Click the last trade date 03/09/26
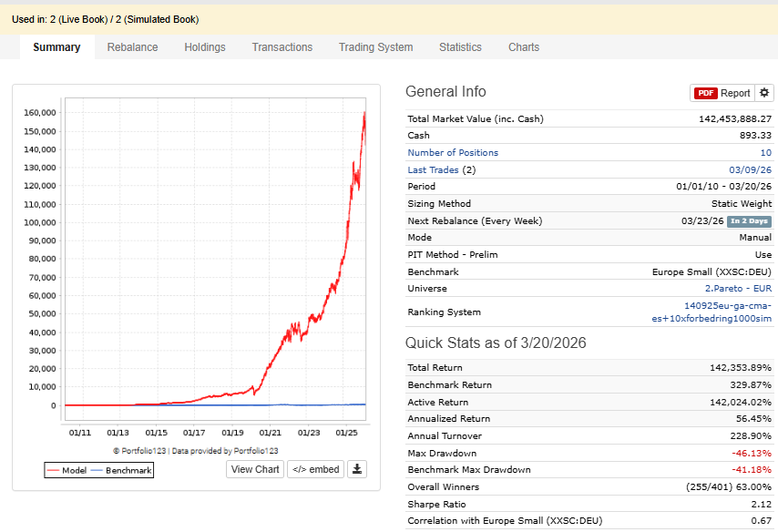Image resolution: width=778 pixels, height=532 pixels. 750,169
